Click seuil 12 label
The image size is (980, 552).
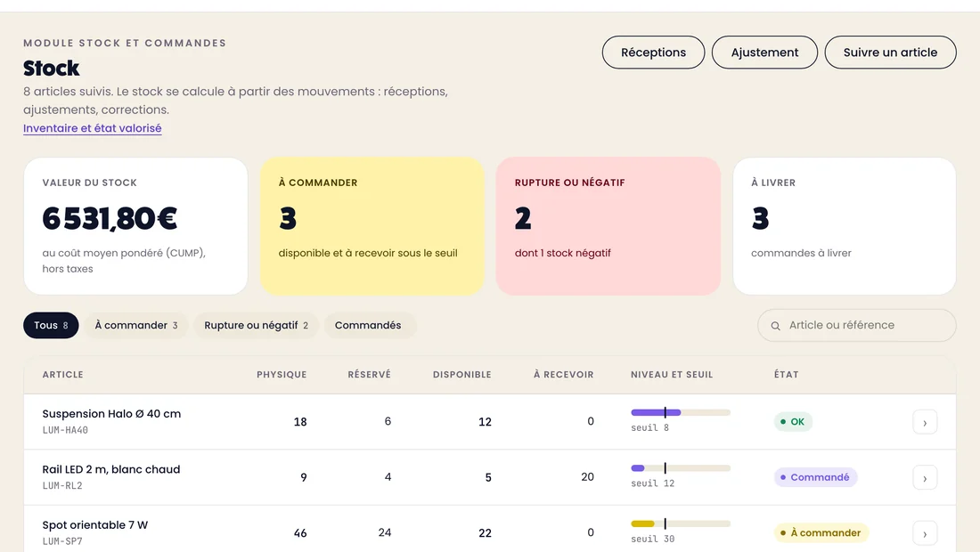tap(652, 483)
